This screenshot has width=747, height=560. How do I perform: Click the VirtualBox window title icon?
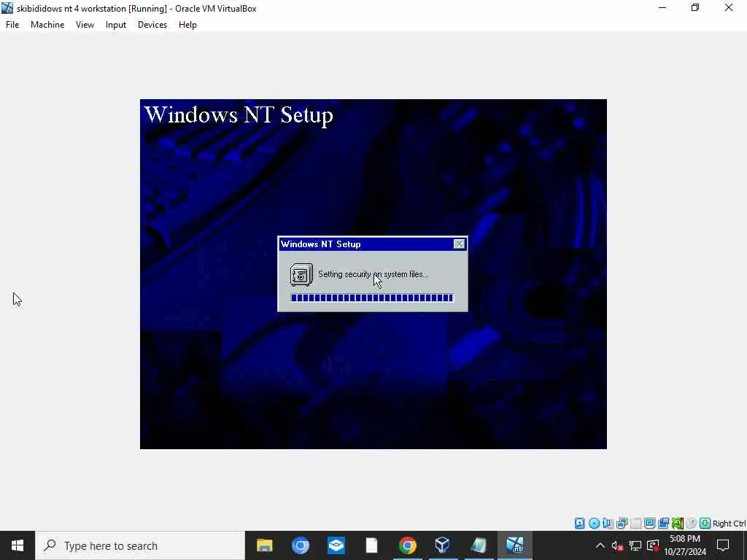pyautogui.click(x=7, y=8)
